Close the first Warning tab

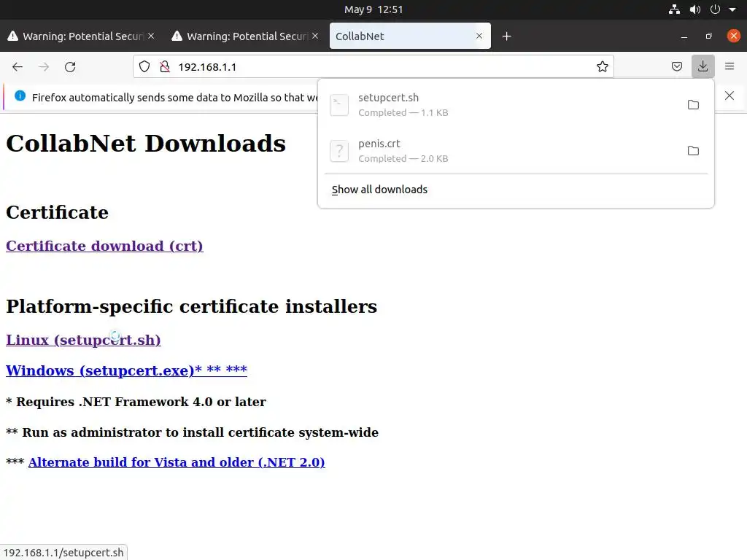(151, 36)
